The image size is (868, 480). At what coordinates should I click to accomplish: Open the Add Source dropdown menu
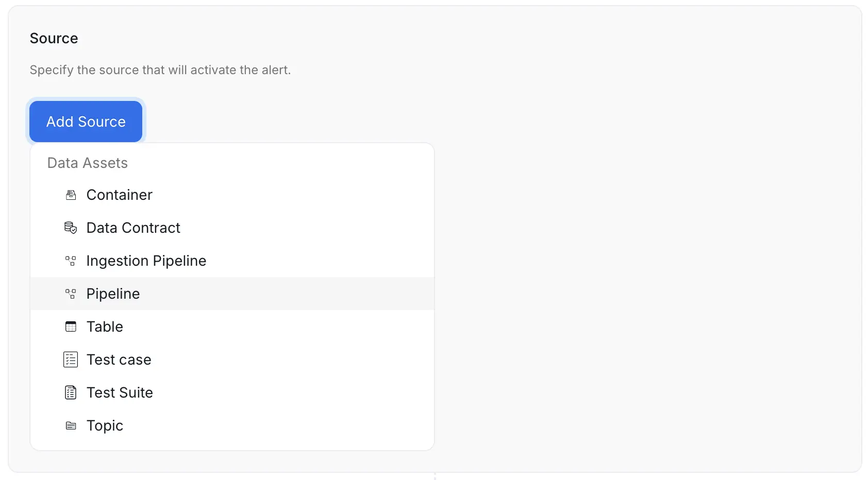(x=86, y=122)
